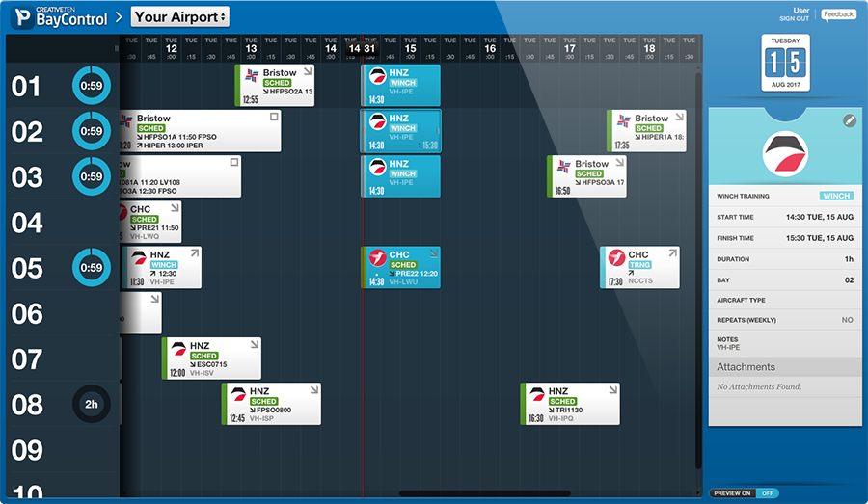Click arrow icon on HNZ ESC0715 card

254,344
